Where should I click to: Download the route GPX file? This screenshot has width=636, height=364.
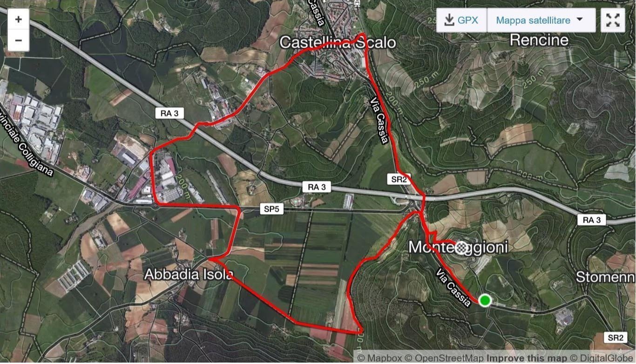point(461,20)
